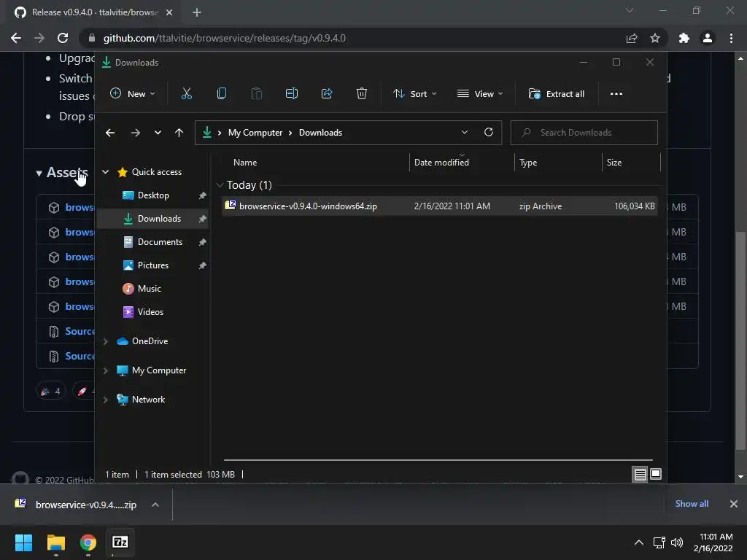This screenshot has width=747, height=560.
Task: Expand the OneDrive tree node
Action: coord(105,341)
